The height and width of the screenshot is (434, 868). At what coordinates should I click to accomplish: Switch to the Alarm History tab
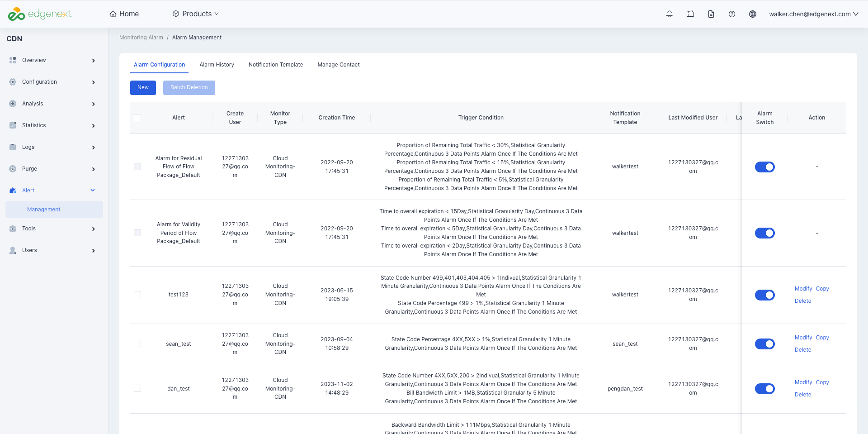point(217,65)
